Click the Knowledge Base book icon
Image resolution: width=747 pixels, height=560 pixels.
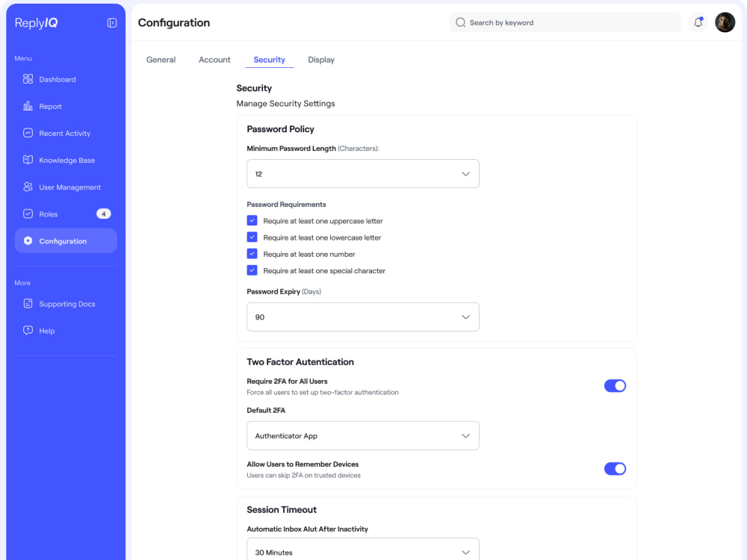(28, 160)
